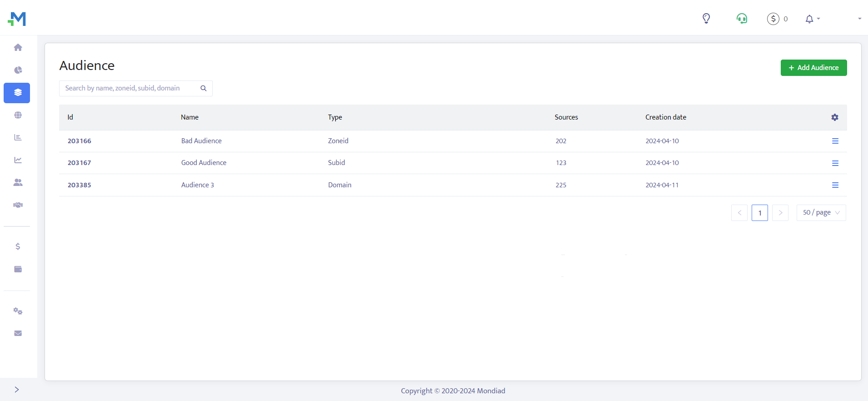Click the dollar balance indicator in header

(777, 19)
